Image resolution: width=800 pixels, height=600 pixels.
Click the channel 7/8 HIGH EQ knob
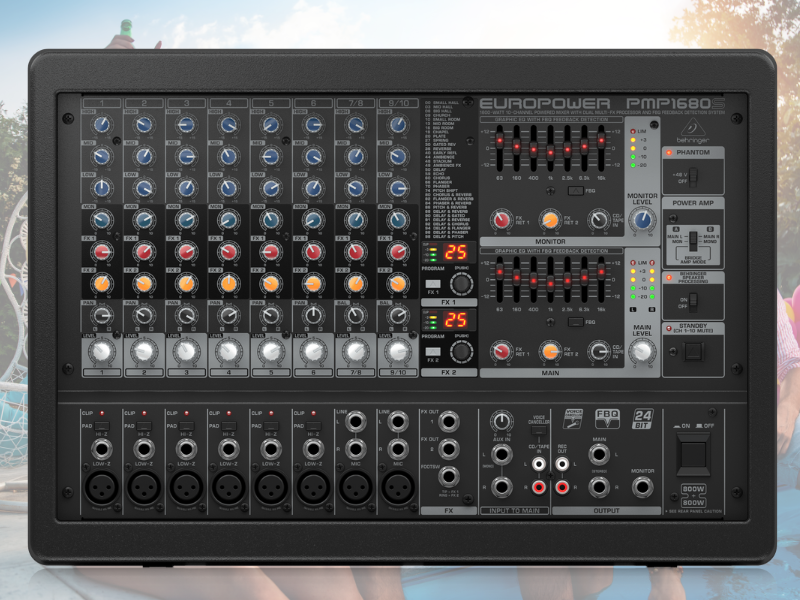pos(356,124)
